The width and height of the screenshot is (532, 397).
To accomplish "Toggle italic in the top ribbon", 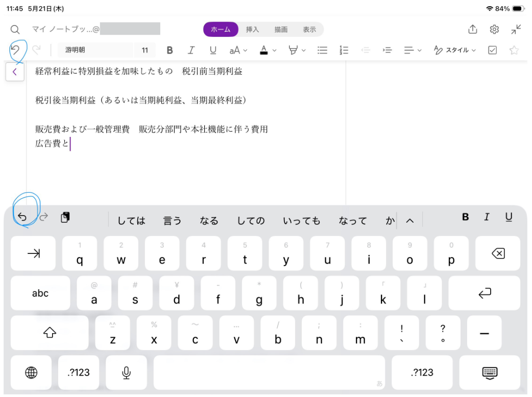I will point(191,50).
